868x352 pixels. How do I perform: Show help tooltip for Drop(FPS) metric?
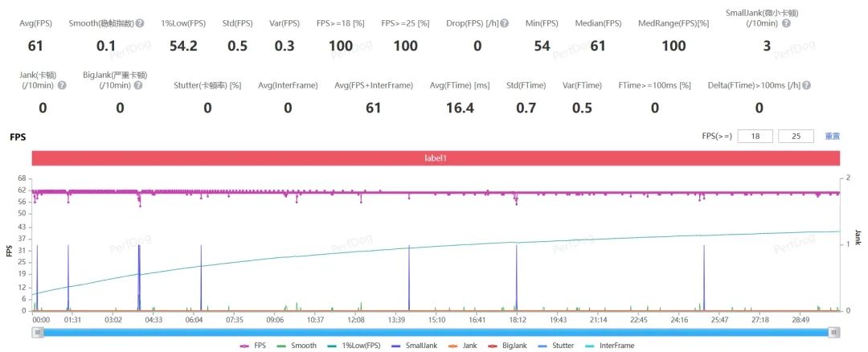504,23
